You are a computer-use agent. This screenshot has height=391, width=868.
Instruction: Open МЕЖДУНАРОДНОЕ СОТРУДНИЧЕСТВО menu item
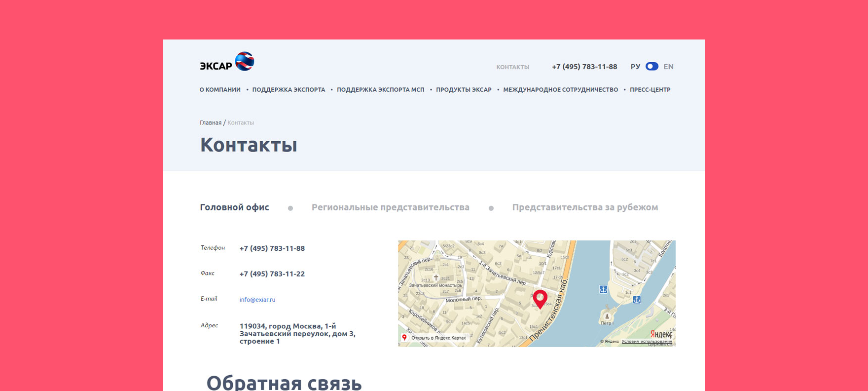click(x=560, y=90)
